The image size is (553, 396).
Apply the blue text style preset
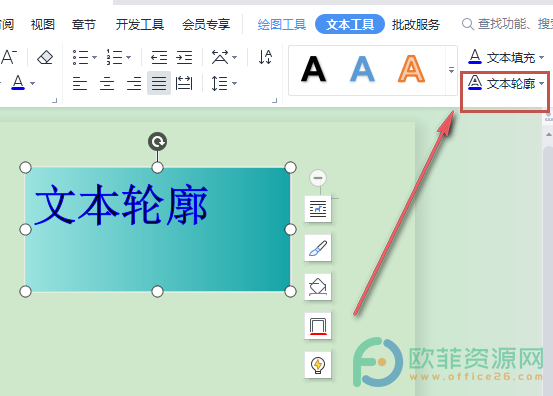pyautogui.click(x=362, y=69)
